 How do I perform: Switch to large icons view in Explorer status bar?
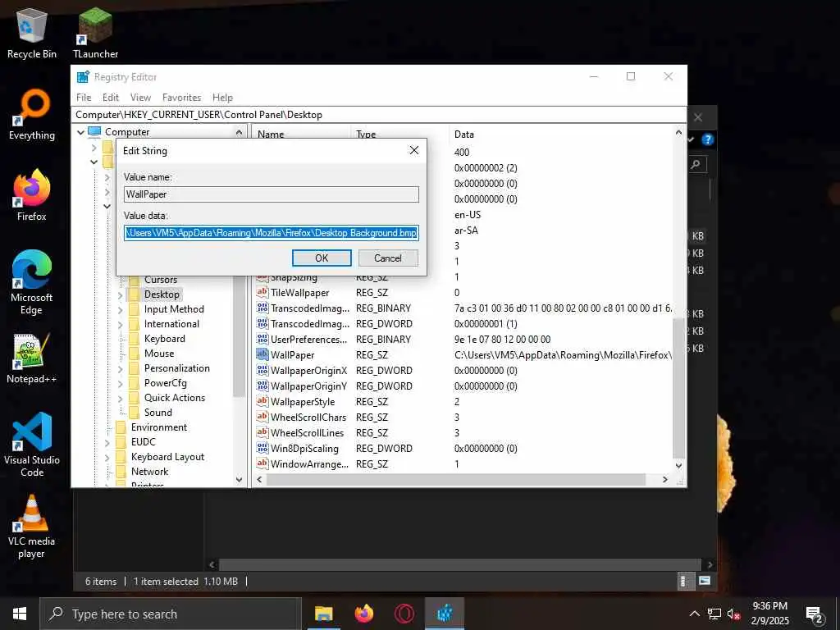705,581
